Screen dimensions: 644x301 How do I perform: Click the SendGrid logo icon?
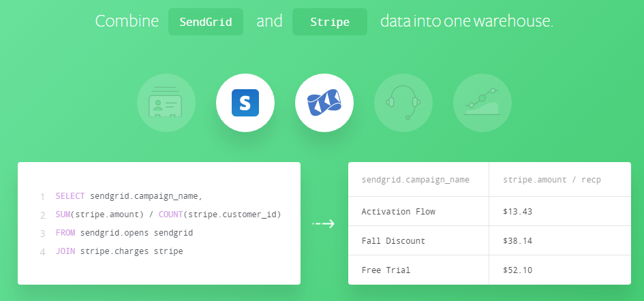[x=324, y=104]
